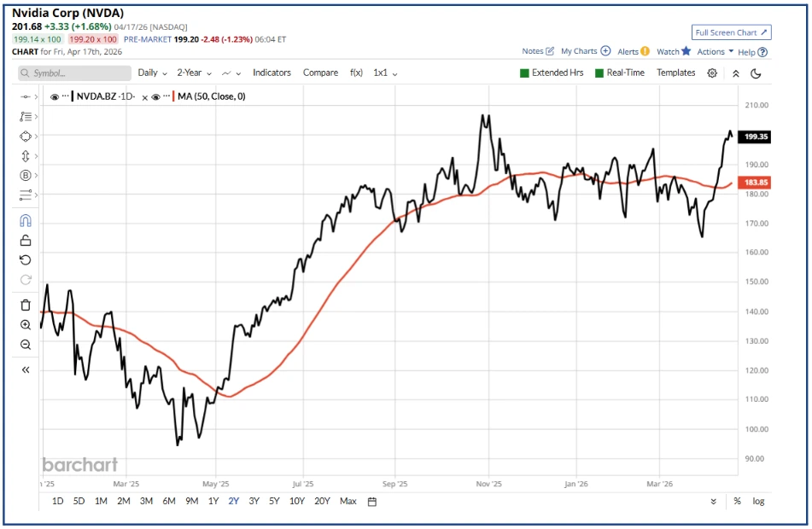Expand the trend line tool options arrow
This screenshot has height=529, width=812.
36,96
